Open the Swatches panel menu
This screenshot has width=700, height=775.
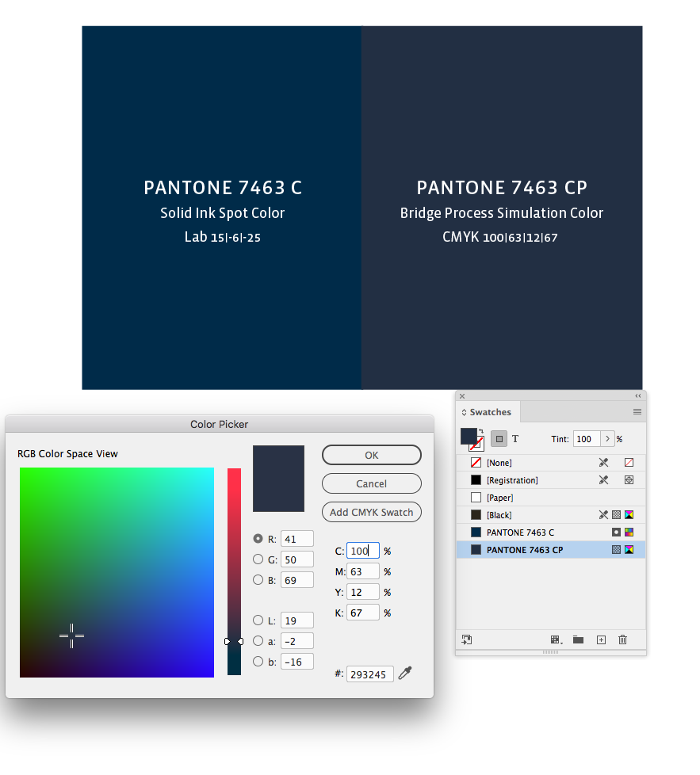(x=637, y=412)
